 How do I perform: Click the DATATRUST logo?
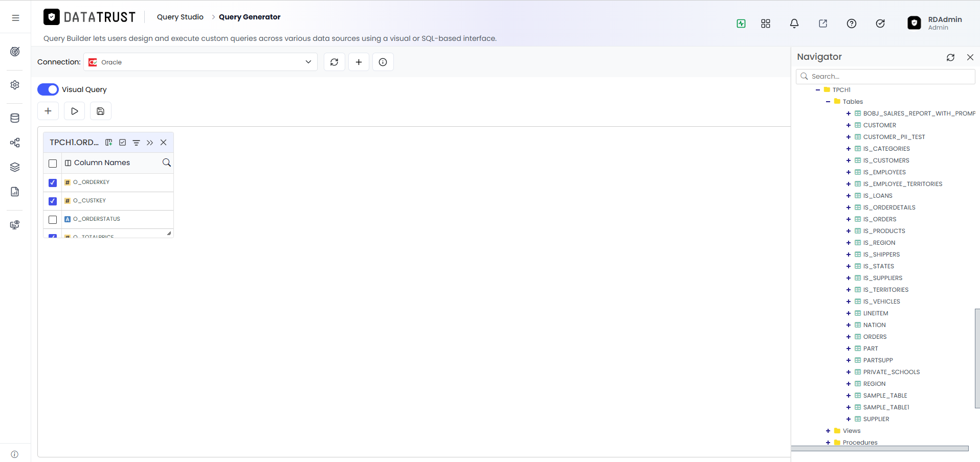coord(90,17)
